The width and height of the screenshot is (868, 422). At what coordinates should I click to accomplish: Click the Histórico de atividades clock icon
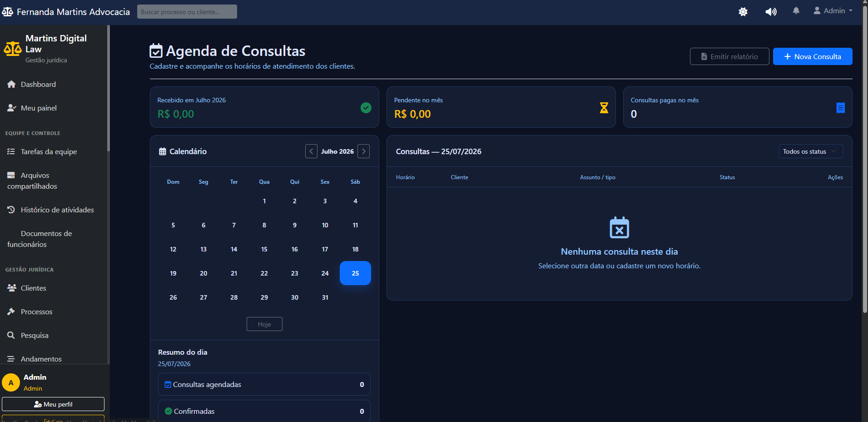tap(11, 210)
